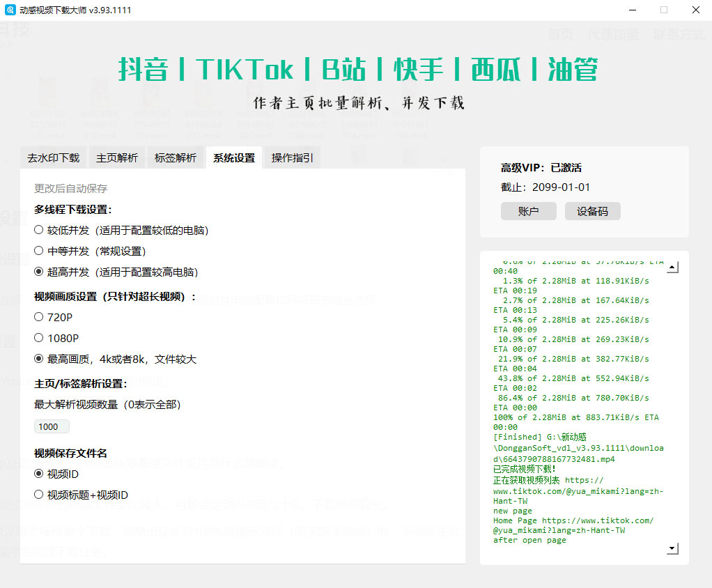The width and height of the screenshot is (712, 588).
Task: Go to the 标签解析 tab
Action: (x=176, y=158)
